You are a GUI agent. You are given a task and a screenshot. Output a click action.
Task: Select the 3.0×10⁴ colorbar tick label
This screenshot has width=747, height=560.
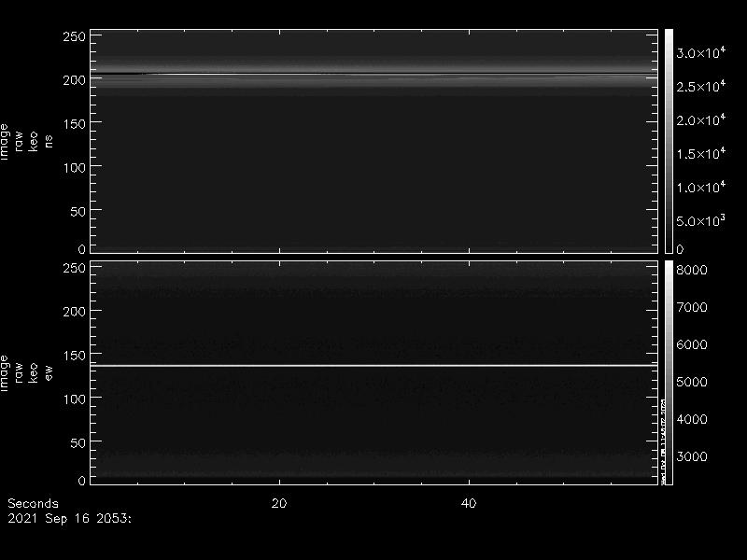(702, 54)
